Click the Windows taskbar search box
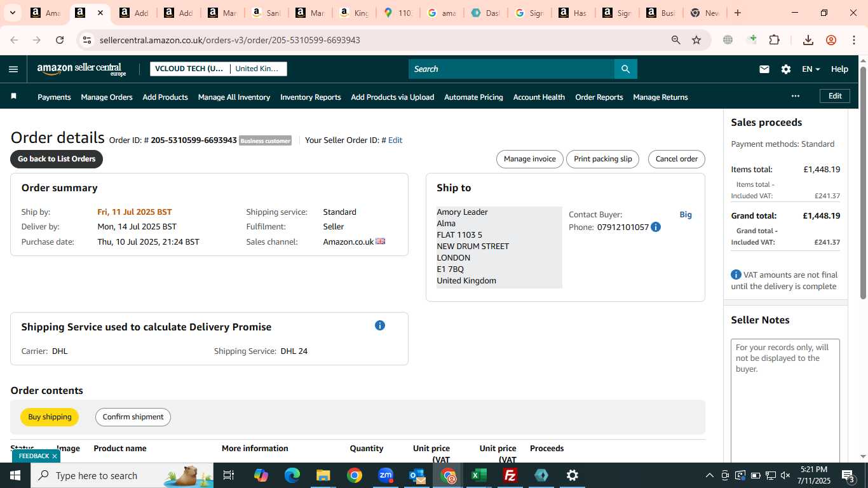This screenshot has width=868, height=488. (122, 475)
